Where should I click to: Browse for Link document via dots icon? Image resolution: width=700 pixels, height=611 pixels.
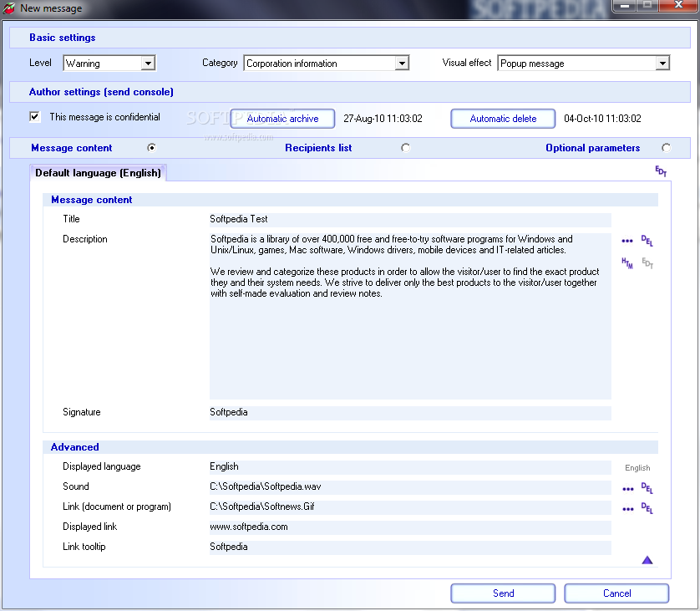coord(627,509)
